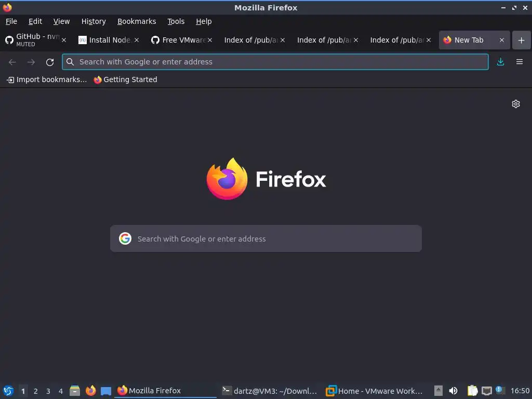Switch to the Install Node tab
532x399 pixels.
click(x=109, y=40)
